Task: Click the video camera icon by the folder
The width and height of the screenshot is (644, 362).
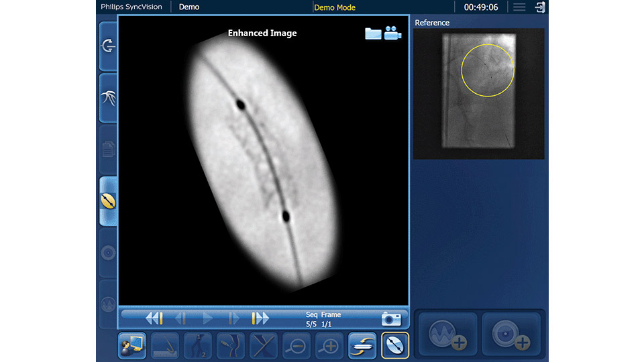Action: pos(392,34)
